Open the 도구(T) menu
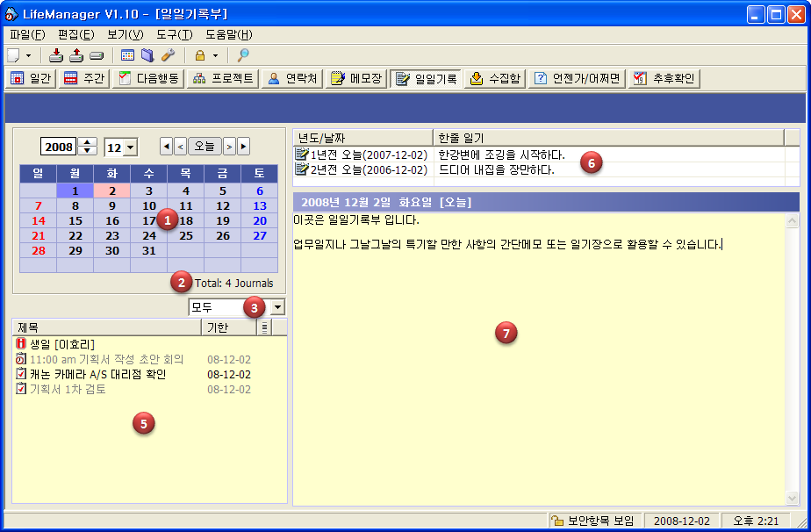Image resolution: width=811 pixels, height=532 pixels. [x=175, y=34]
